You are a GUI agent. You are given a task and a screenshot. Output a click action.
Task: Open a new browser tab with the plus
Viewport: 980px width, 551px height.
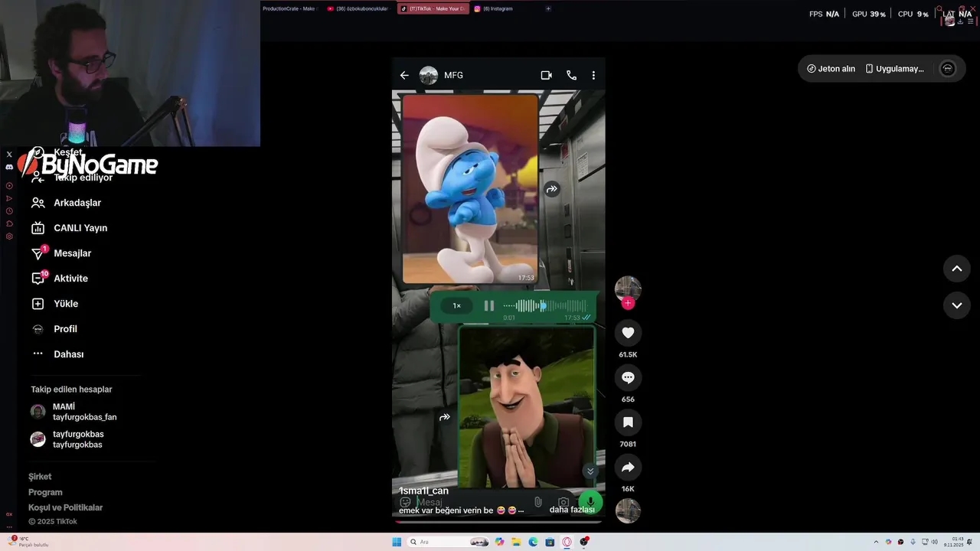(548, 8)
